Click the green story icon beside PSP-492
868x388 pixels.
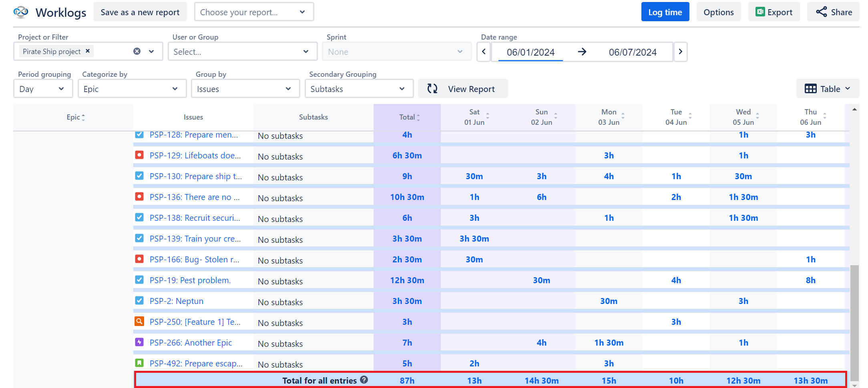139,363
